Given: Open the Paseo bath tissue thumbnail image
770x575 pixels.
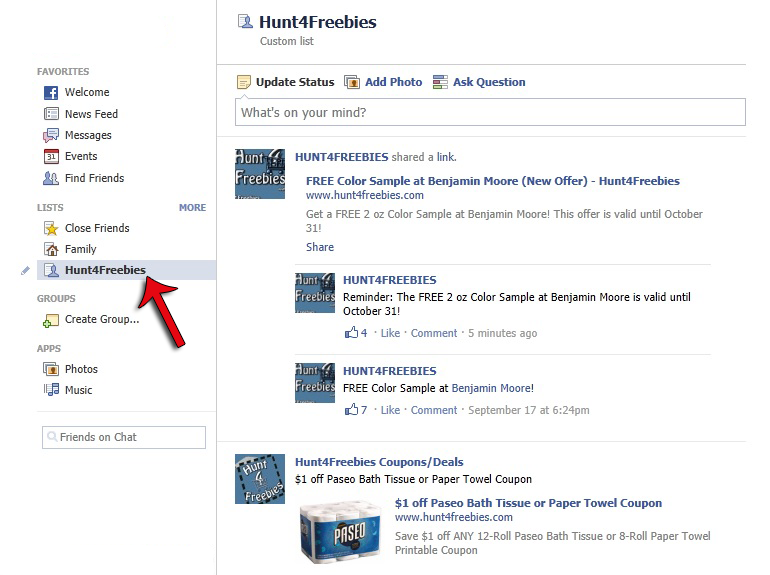Looking at the screenshot, I should pos(341,532).
